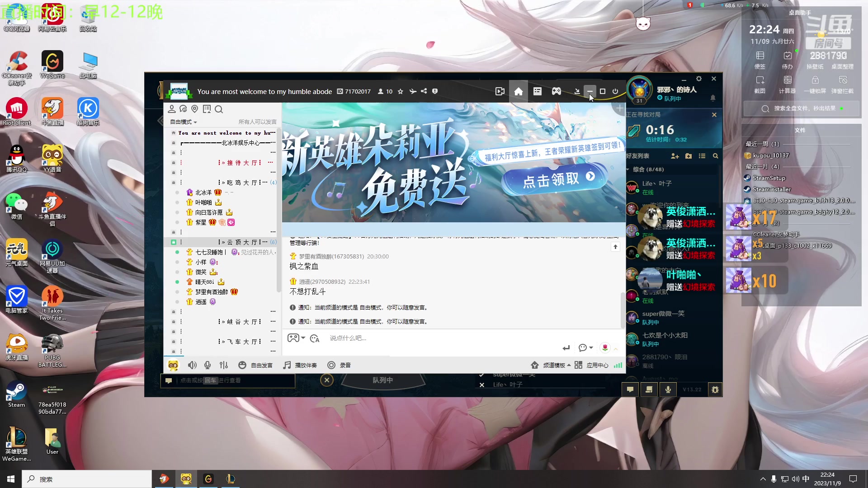868x488 pixels.
Task: Open 应用中心 from the bottom toolbar
Action: click(x=597, y=365)
